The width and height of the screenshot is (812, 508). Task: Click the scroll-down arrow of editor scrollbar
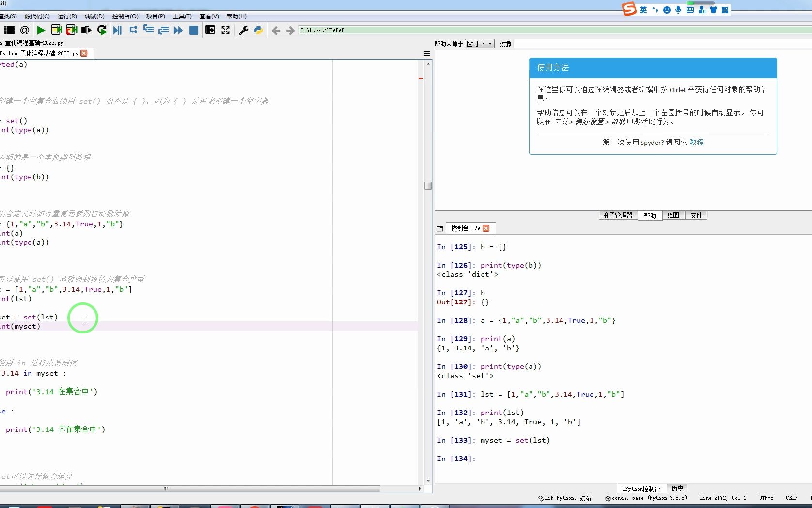coord(428,481)
